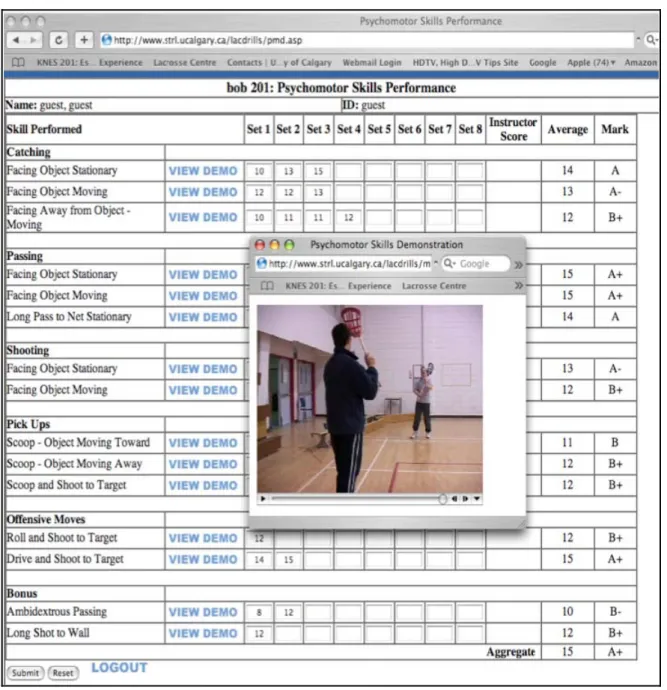Click the browser forward arrow button

pos(33,40)
